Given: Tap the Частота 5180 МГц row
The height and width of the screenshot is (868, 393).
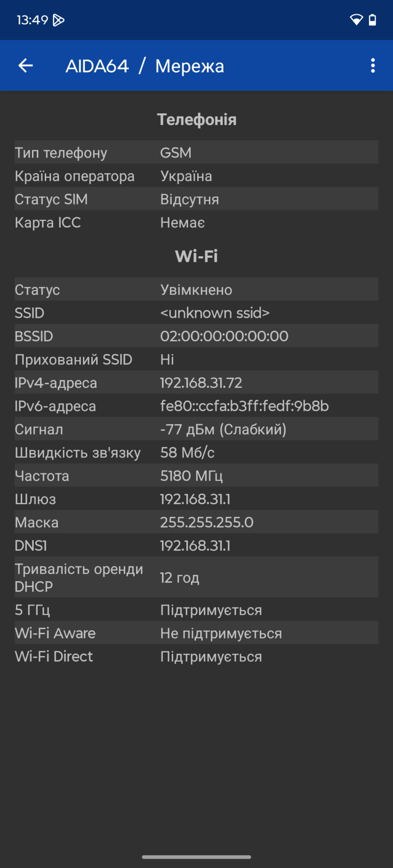Looking at the screenshot, I should point(196,475).
